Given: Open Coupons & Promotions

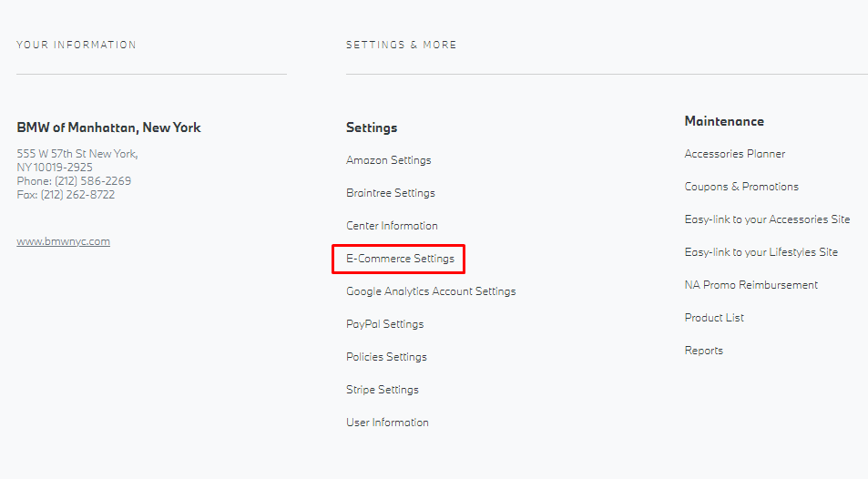Looking at the screenshot, I should [x=741, y=187].
